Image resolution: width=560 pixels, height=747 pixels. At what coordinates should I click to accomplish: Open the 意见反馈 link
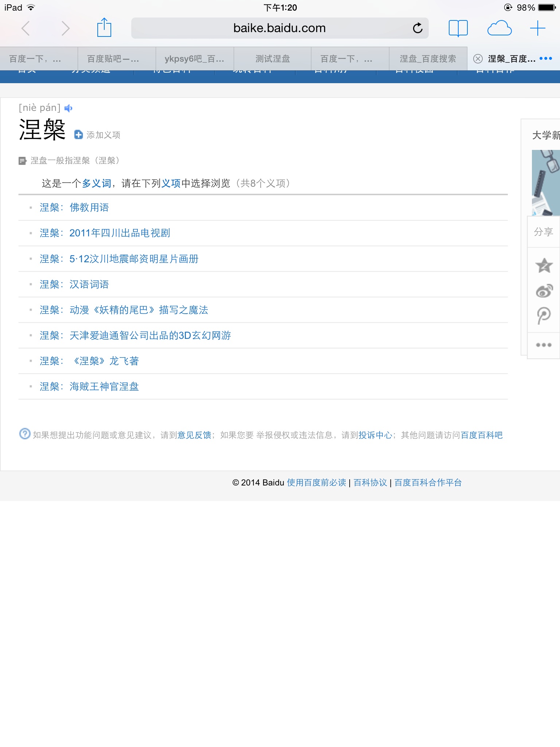pos(194,435)
